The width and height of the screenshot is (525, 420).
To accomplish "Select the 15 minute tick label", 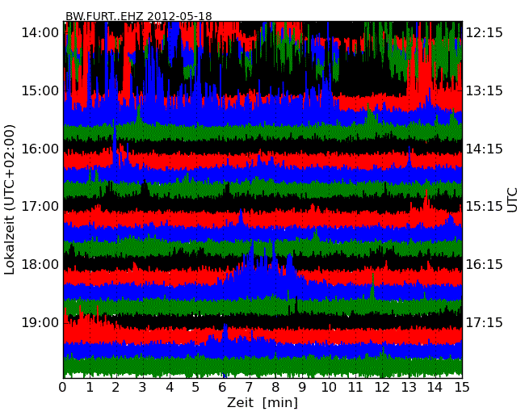I will coord(462,388).
